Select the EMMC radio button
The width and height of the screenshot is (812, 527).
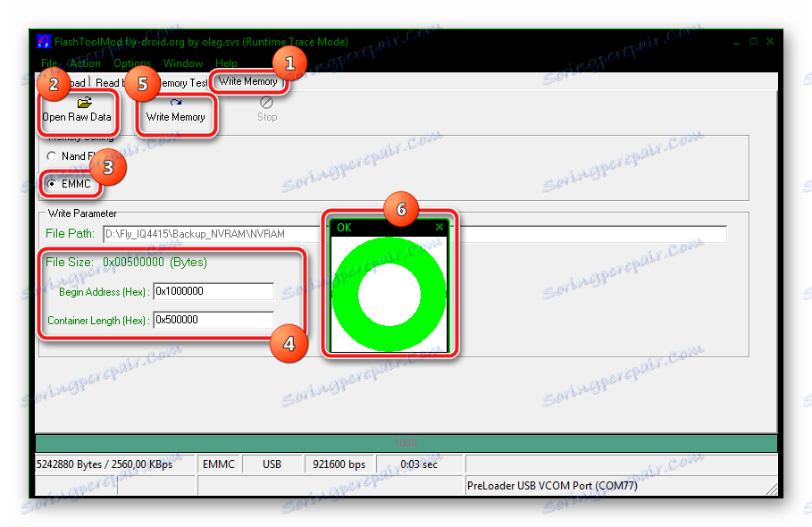tap(52, 184)
